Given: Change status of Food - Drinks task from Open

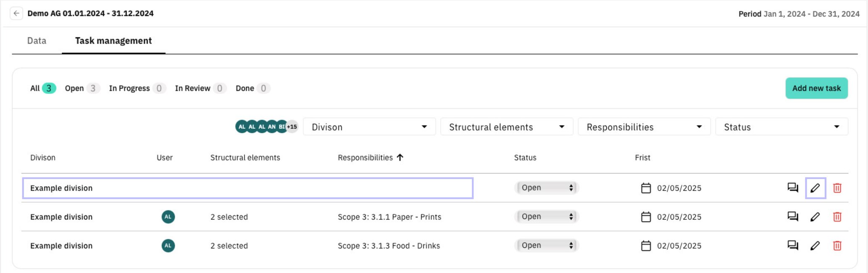Looking at the screenshot, I should (547, 245).
